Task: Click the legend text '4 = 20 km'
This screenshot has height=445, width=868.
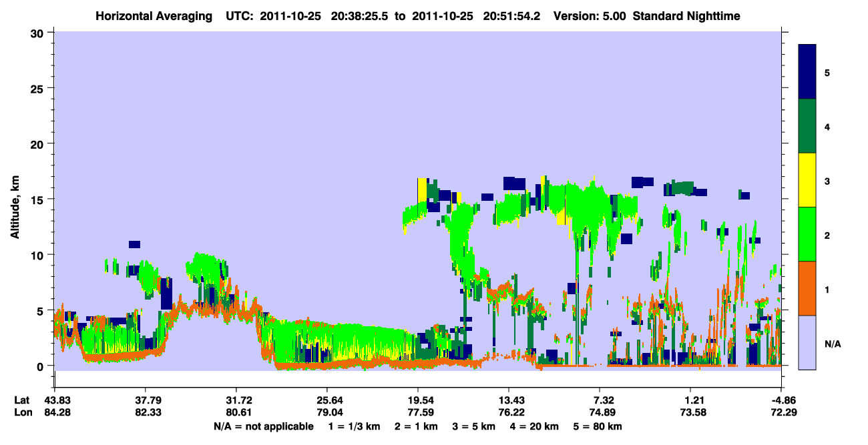Action: pos(534,426)
